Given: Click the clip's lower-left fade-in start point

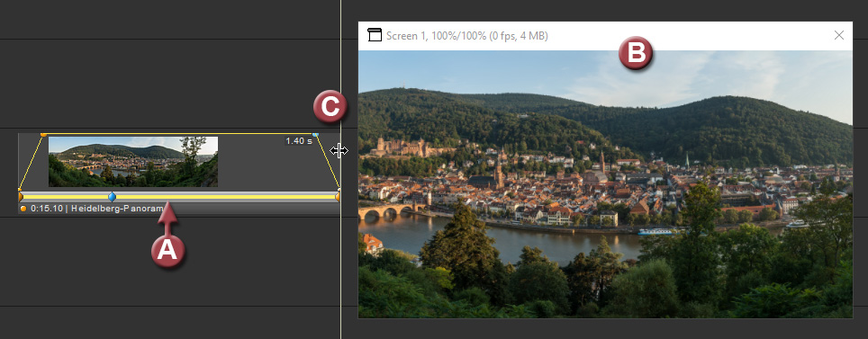Looking at the screenshot, I should (20, 190).
